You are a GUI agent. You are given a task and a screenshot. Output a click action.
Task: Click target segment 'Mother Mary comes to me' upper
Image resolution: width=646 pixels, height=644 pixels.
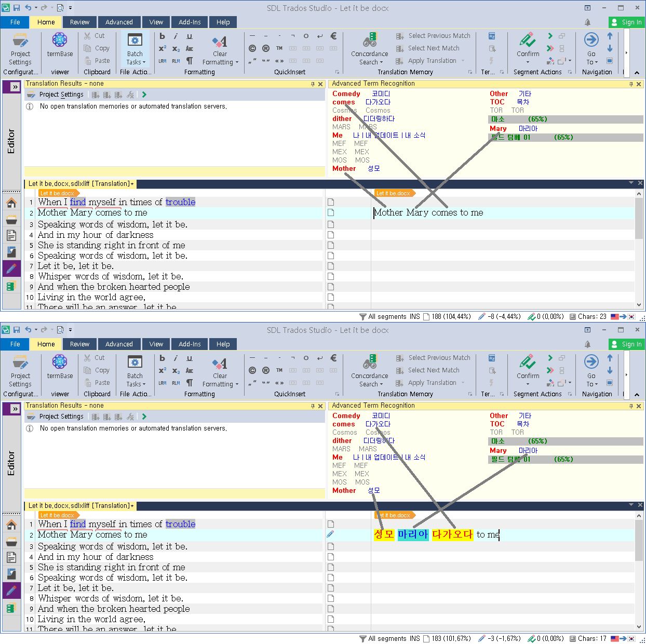click(x=429, y=212)
